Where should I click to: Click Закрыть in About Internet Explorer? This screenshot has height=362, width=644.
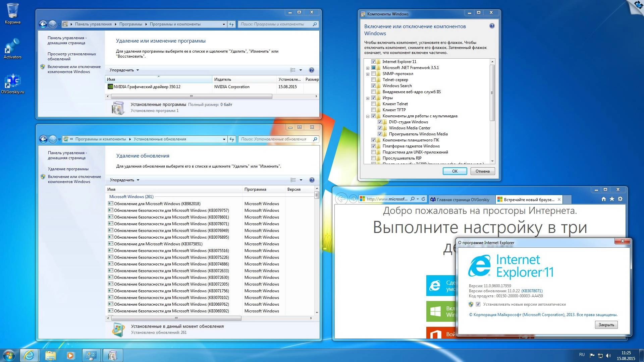tap(606, 325)
